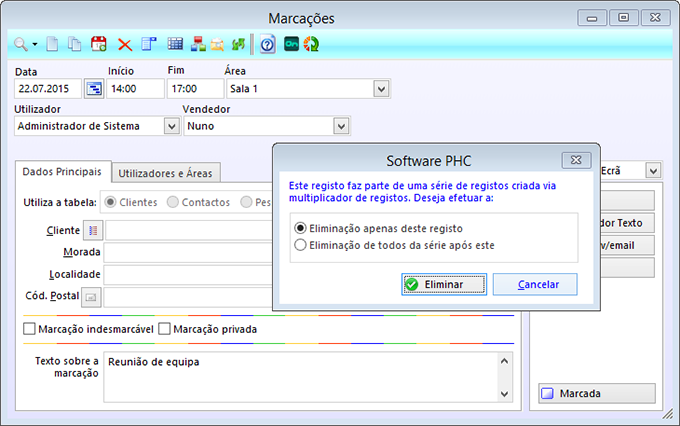Select 'Eliminação de todos da série após este'

(x=300, y=245)
